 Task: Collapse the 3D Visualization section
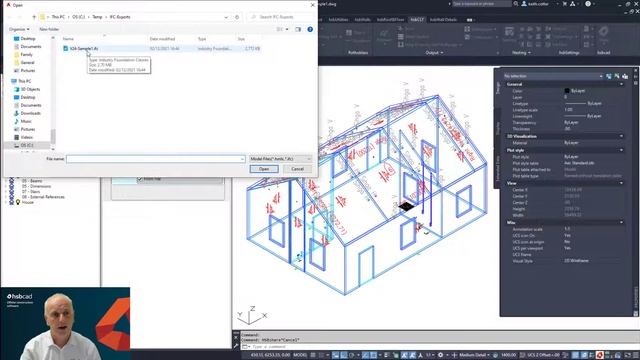click(x=621, y=136)
